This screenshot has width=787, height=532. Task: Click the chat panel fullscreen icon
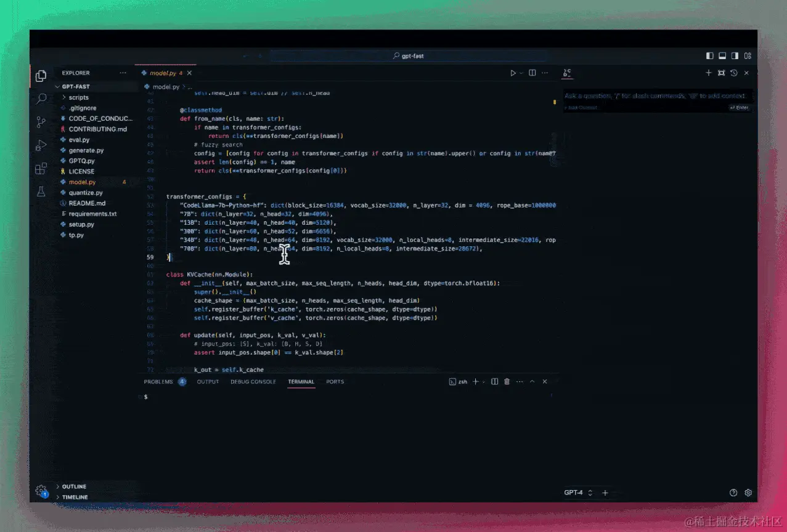tap(721, 73)
